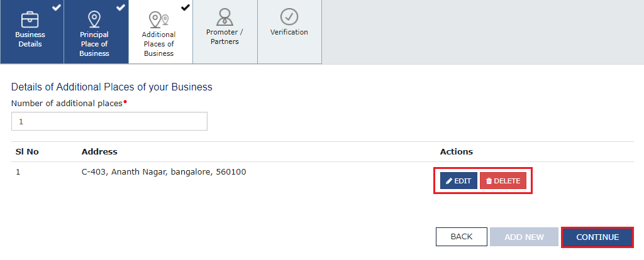Click the circled checkmark Verification icon
The image size is (644, 260).
click(x=289, y=16)
